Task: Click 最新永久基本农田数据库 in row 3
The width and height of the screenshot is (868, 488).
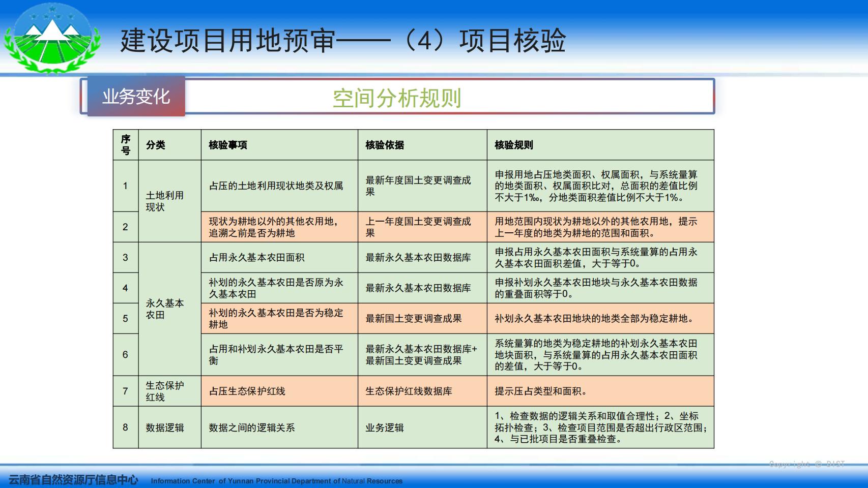Action: tap(422, 257)
